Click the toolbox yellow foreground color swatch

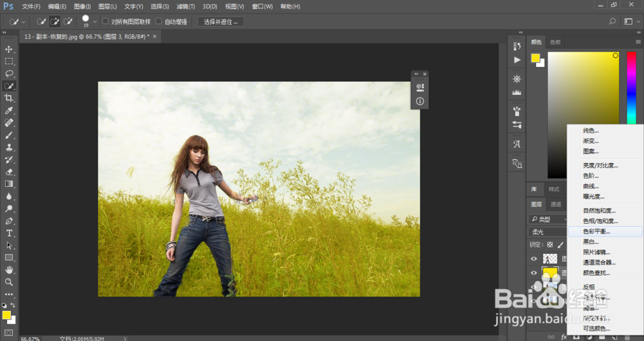click(6, 315)
